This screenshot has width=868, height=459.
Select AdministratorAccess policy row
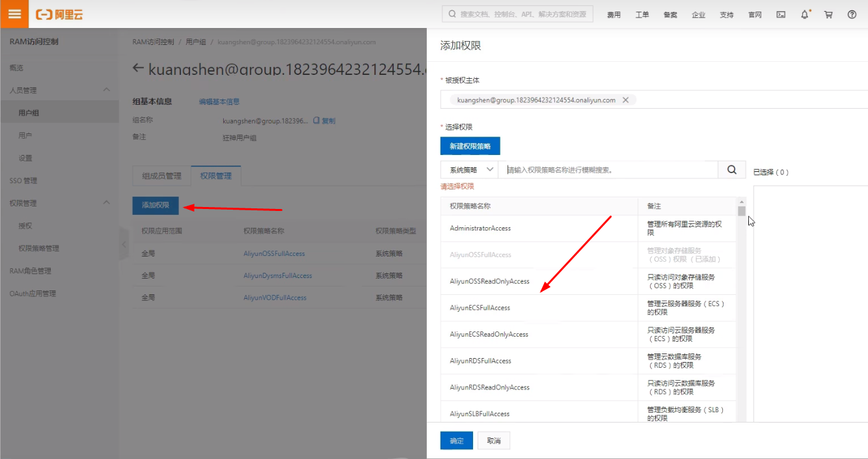pyautogui.click(x=588, y=229)
